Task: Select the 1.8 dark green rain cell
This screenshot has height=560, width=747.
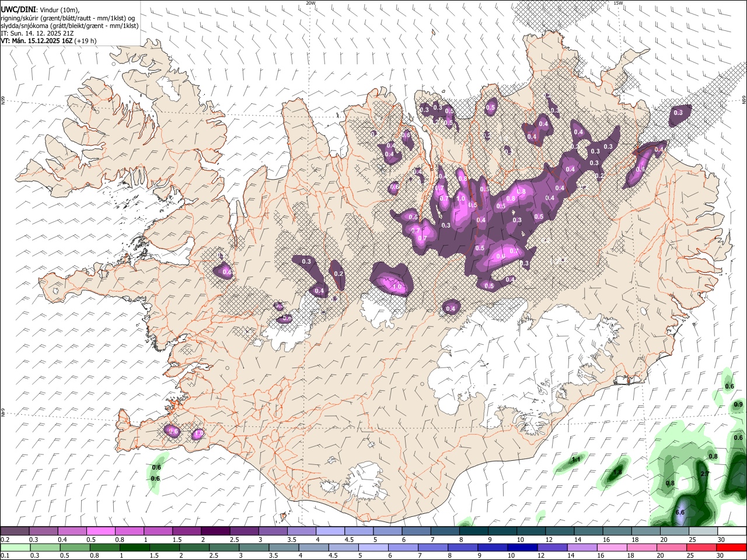Action: [x=618, y=472]
